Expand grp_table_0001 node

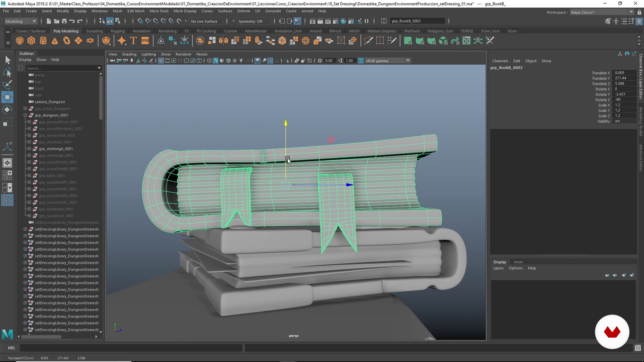pyautogui.click(x=29, y=175)
